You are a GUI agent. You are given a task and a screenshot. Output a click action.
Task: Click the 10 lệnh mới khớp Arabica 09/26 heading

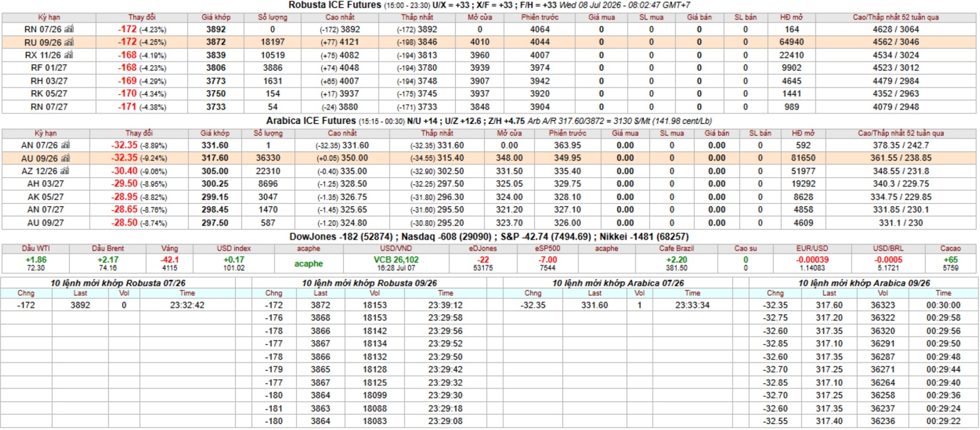pos(864,283)
